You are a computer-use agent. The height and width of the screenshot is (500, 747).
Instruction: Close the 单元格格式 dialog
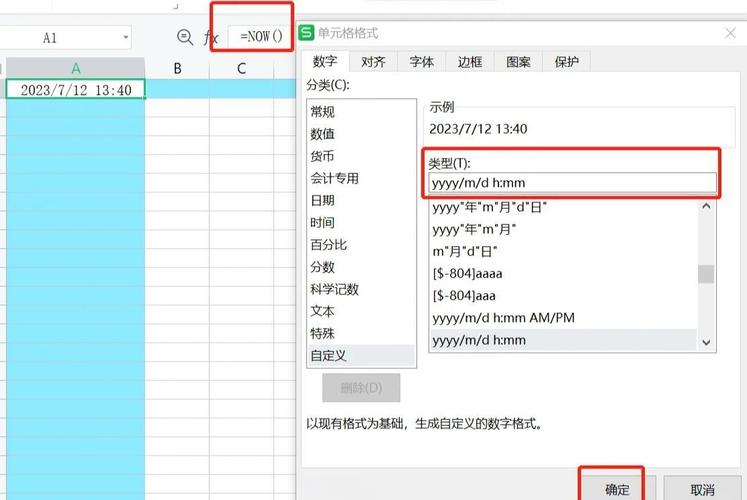(730, 33)
